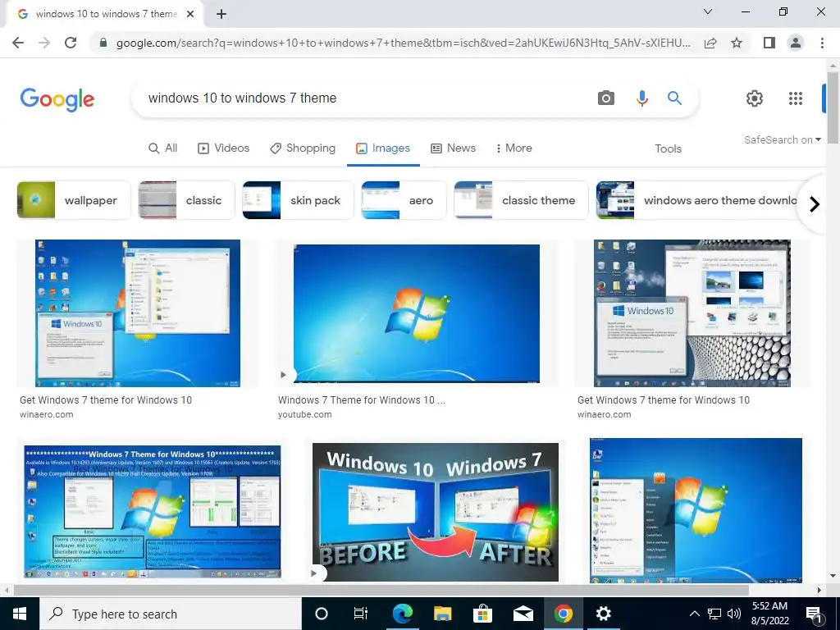Filter by wallpaper chip
The width and height of the screenshot is (840, 630).
click(x=74, y=200)
